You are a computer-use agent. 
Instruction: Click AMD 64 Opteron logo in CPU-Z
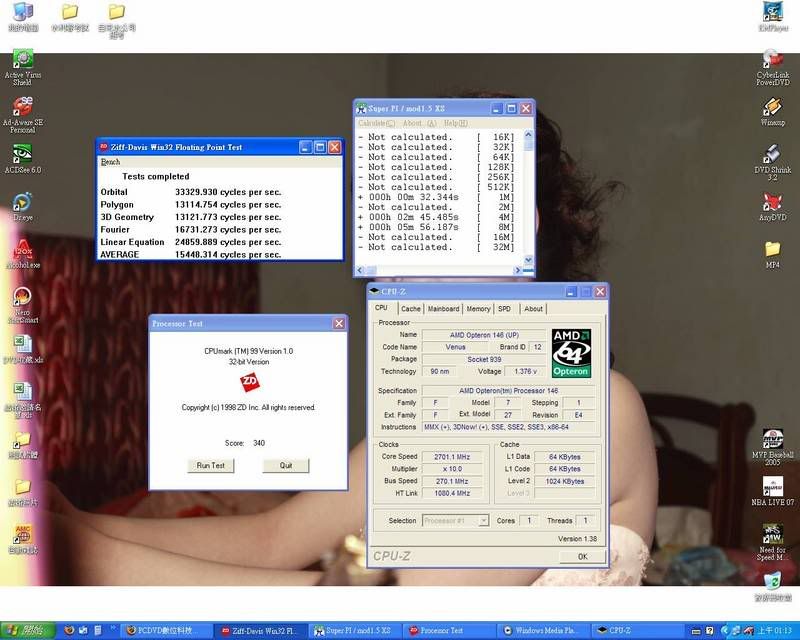point(571,353)
